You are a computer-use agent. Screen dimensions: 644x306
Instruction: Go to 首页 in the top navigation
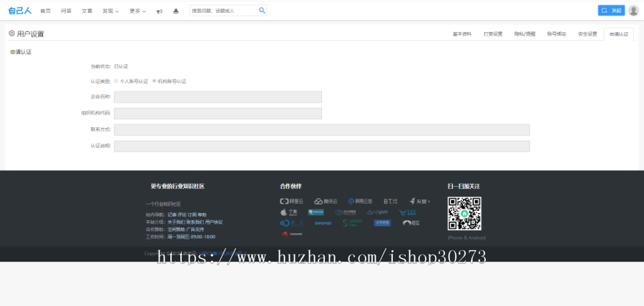click(x=45, y=11)
